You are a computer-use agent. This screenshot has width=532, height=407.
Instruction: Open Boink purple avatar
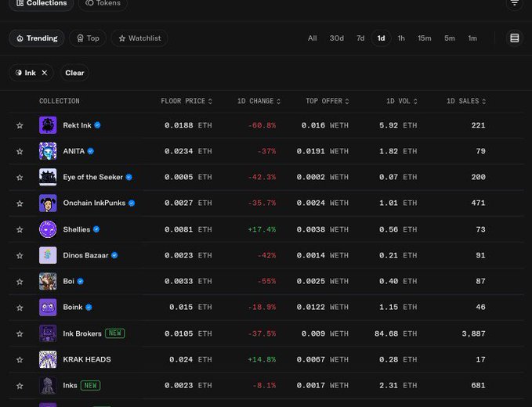[48, 308]
